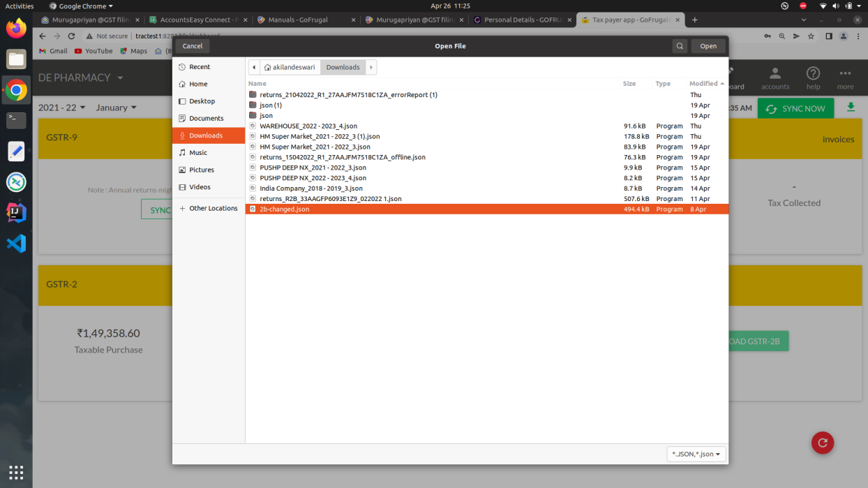This screenshot has height=488, width=868.
Task: Open the more menu icon
Action: 846,78
